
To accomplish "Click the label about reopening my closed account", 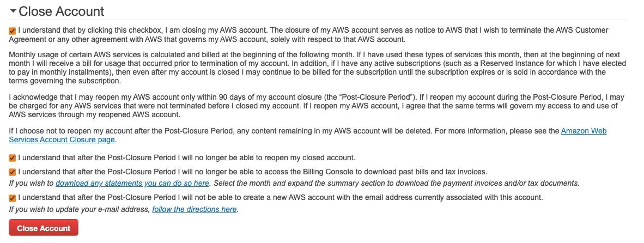I will [x=186, y=157].
